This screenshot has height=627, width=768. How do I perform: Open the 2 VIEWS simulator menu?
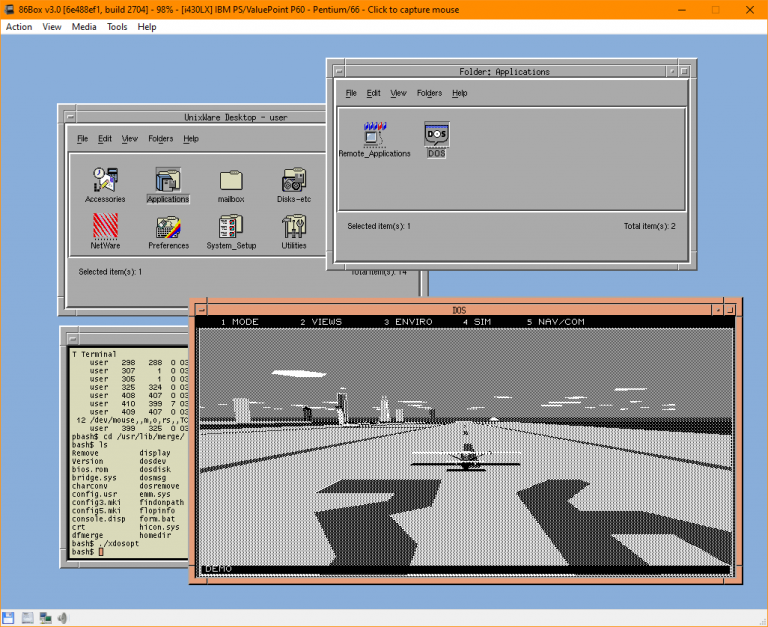pyautogui.click(x=320, y=322)
